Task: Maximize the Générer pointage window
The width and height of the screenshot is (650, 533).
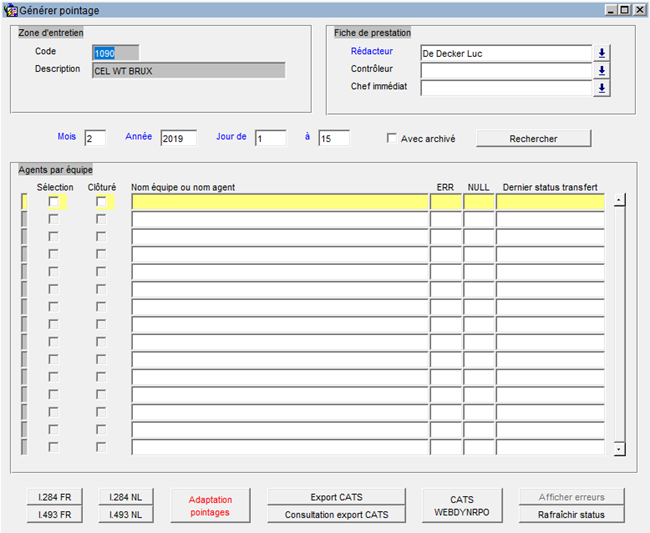Action: point(625,10)
